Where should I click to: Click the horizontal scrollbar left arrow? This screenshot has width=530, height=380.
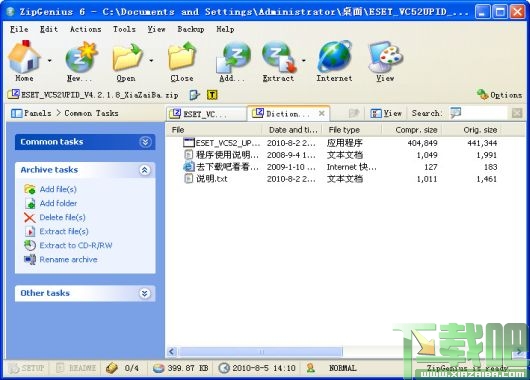(x=171, y=352)
